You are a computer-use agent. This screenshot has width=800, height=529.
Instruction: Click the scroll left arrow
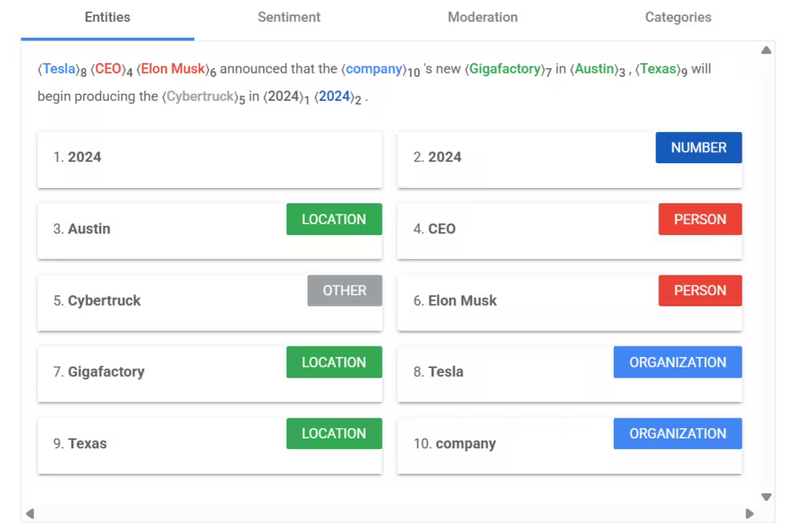pos(30,514)
